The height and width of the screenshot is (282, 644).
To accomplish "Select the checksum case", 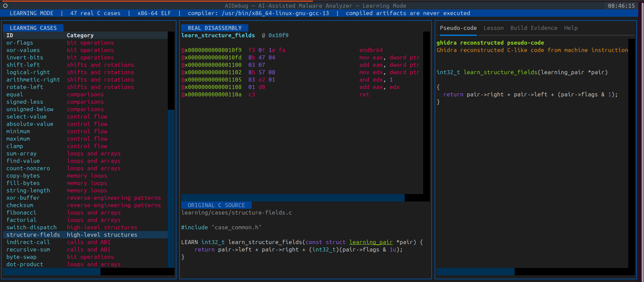I will point(85,205).
